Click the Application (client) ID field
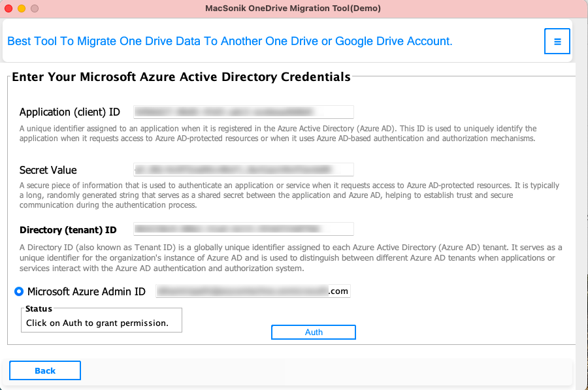Viewport: 588px width, 390px height. click(x=244, y=112)
